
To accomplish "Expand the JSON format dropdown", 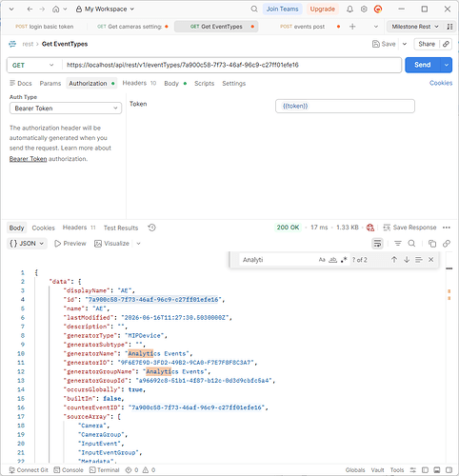I will point(27,244).
